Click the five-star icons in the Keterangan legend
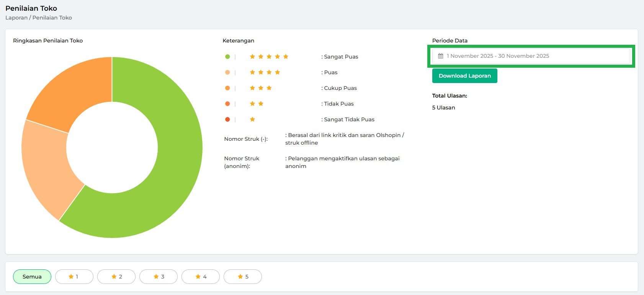 (269, 57)
